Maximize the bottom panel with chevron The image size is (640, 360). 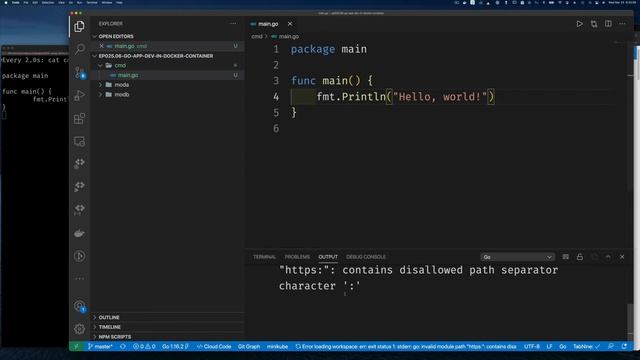(608, 257)
